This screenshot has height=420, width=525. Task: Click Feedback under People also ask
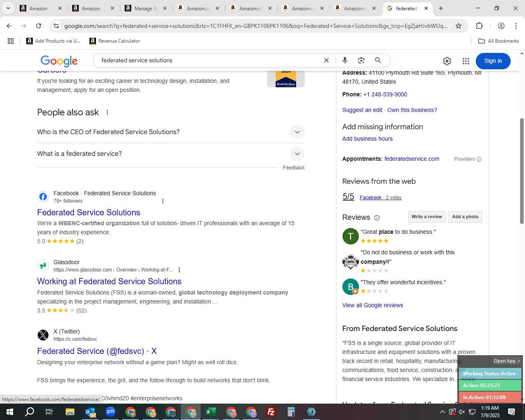(294, 168)
